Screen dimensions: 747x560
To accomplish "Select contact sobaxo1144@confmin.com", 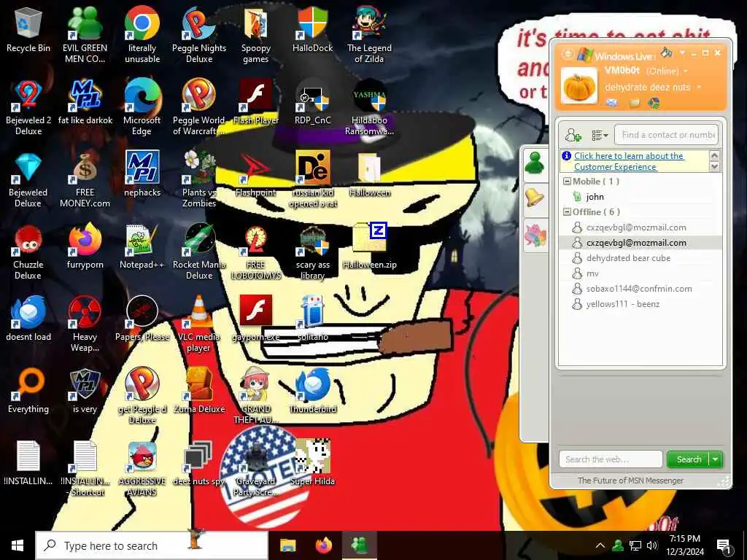I will pos(640,289).
